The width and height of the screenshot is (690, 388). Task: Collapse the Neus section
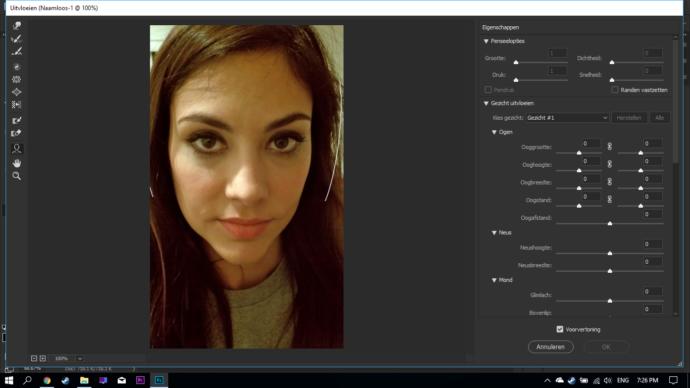tap(494, 233)
